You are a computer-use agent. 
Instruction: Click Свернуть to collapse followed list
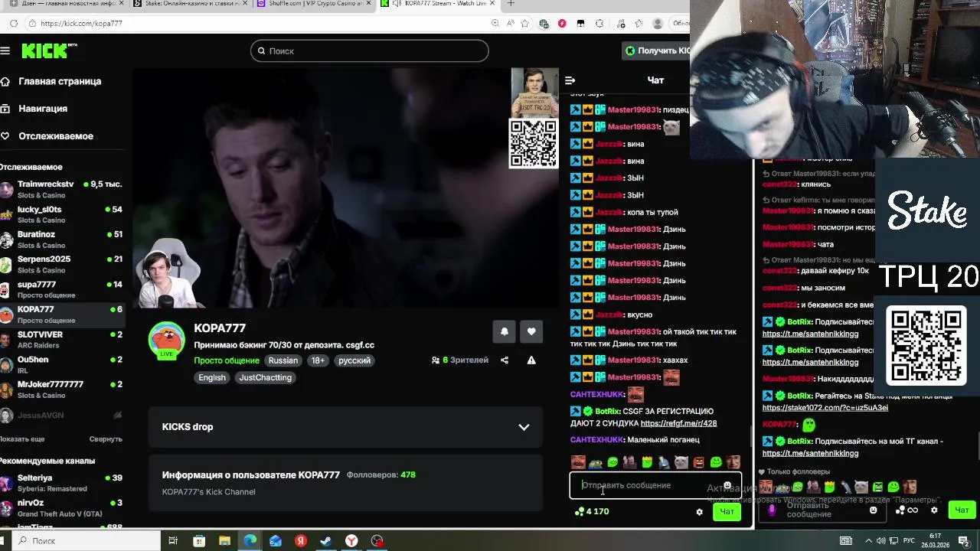(106, 439)
